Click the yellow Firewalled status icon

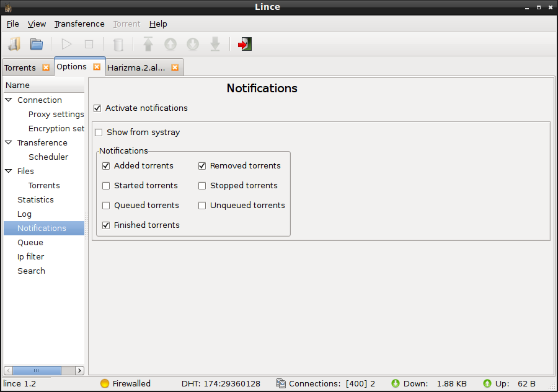105,383
